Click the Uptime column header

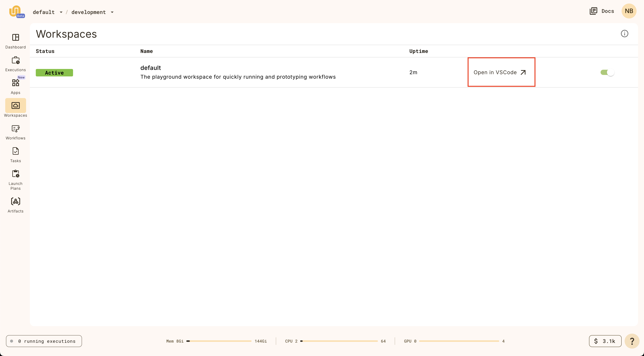coord(419,51)
